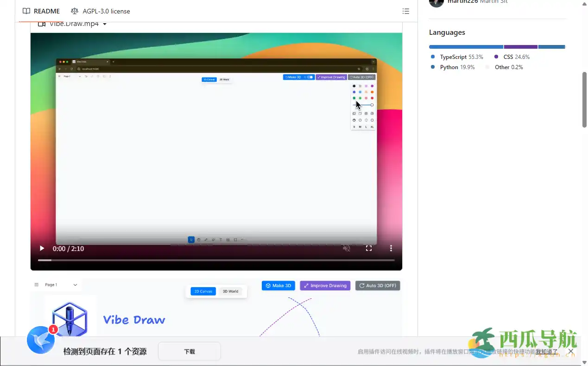Viewport: 588px width, 366px height.
Task: Open the AGPL-3.0 license tab
Action: [x=101, y=11]
